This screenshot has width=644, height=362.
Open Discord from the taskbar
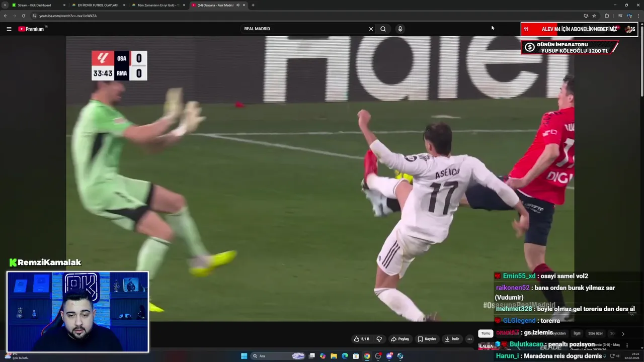point(389,356)
